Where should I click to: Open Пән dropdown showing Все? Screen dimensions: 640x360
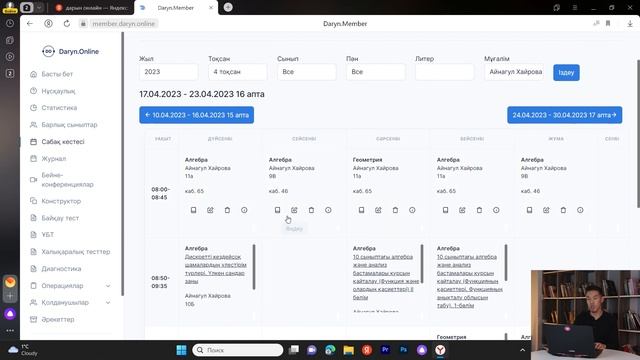376,72
